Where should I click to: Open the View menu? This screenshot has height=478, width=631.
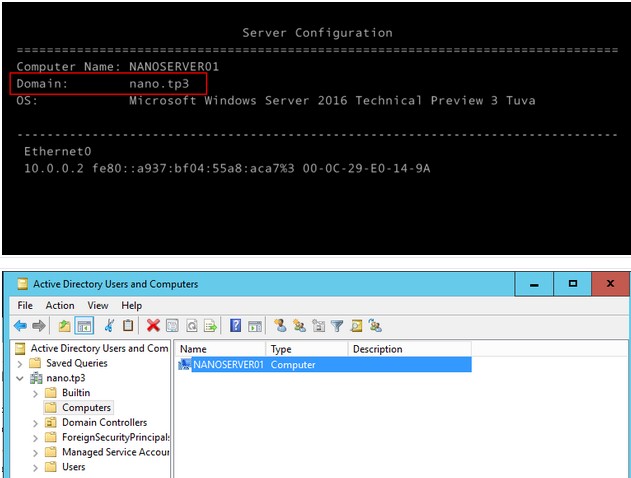tap(98, 305)
